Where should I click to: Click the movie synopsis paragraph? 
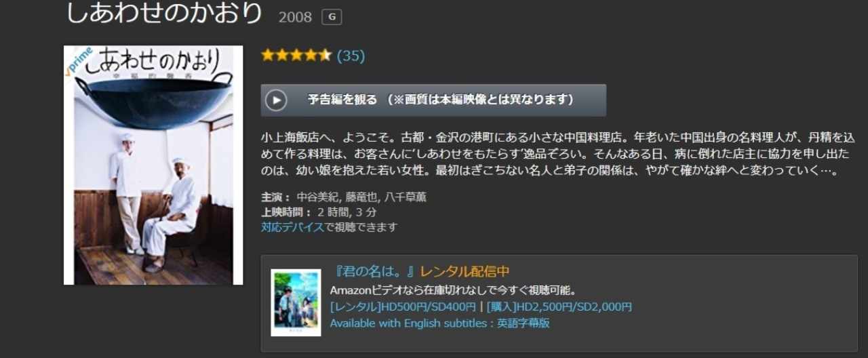(x=551, y=153)
